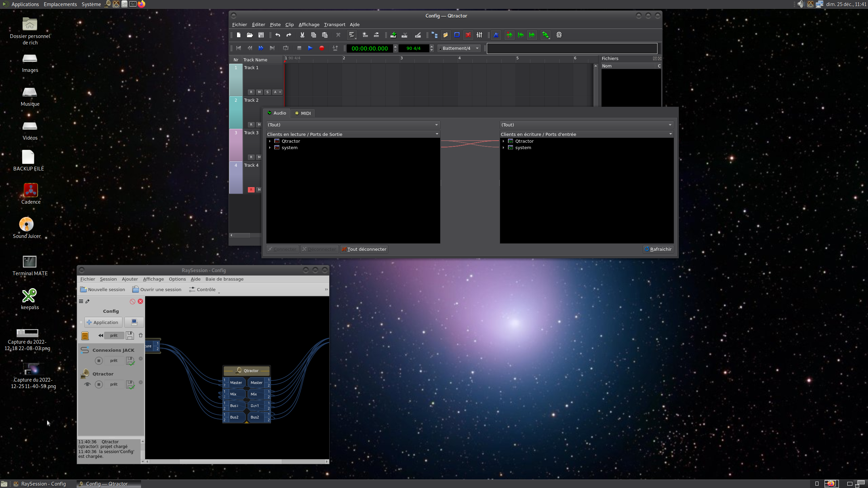Click the orange cabinet session-folder icon

click(x=85, y=335)
